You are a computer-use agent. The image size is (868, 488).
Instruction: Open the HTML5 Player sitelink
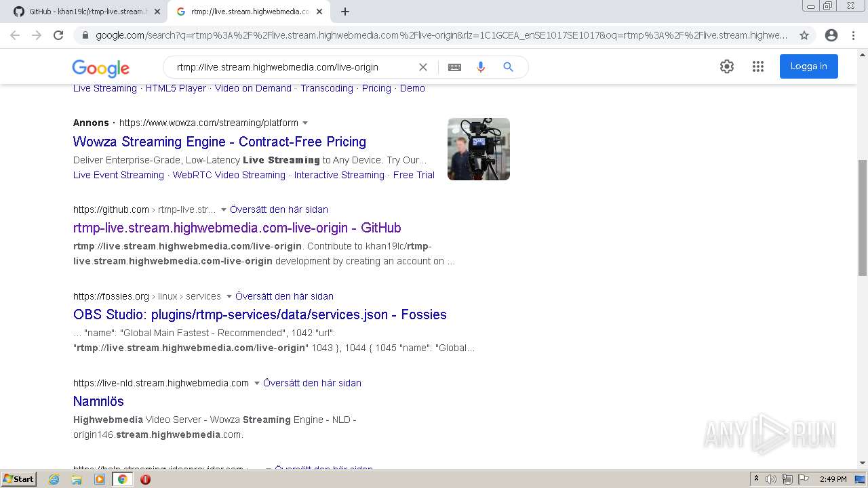pyautogui.click(x=176, y=88)
